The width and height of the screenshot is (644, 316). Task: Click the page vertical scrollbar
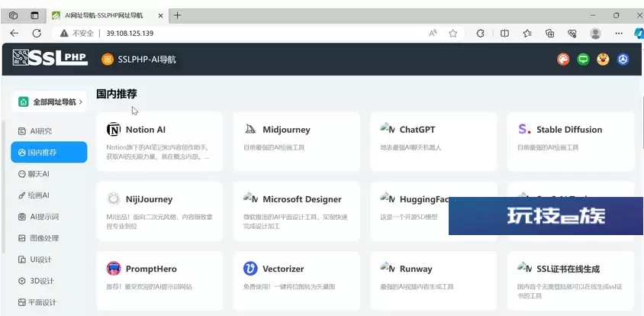642,121
